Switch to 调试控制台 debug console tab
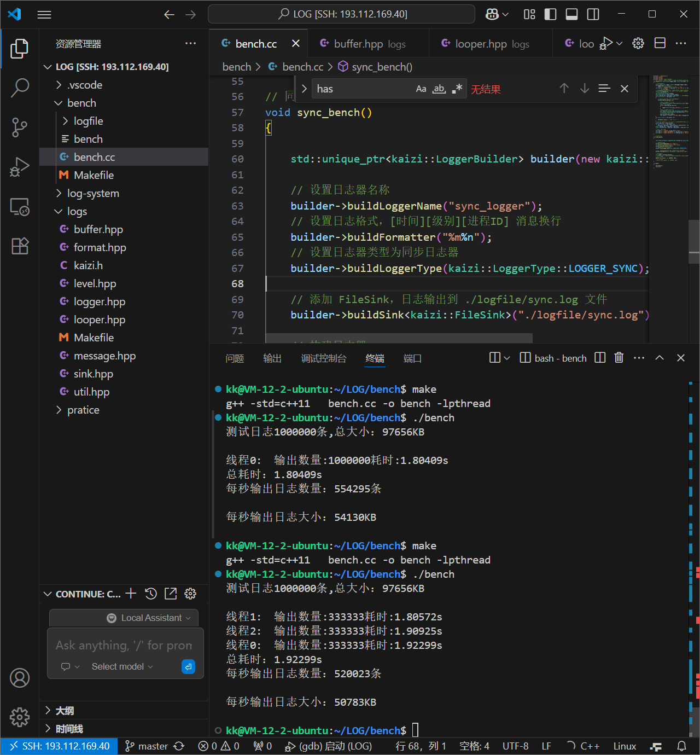 coord(324,358)
